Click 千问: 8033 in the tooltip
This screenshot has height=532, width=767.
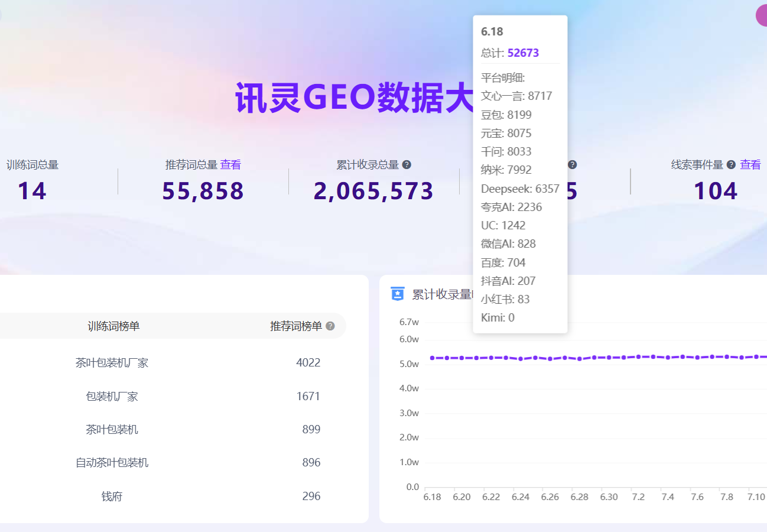click(x=506, y=151)
